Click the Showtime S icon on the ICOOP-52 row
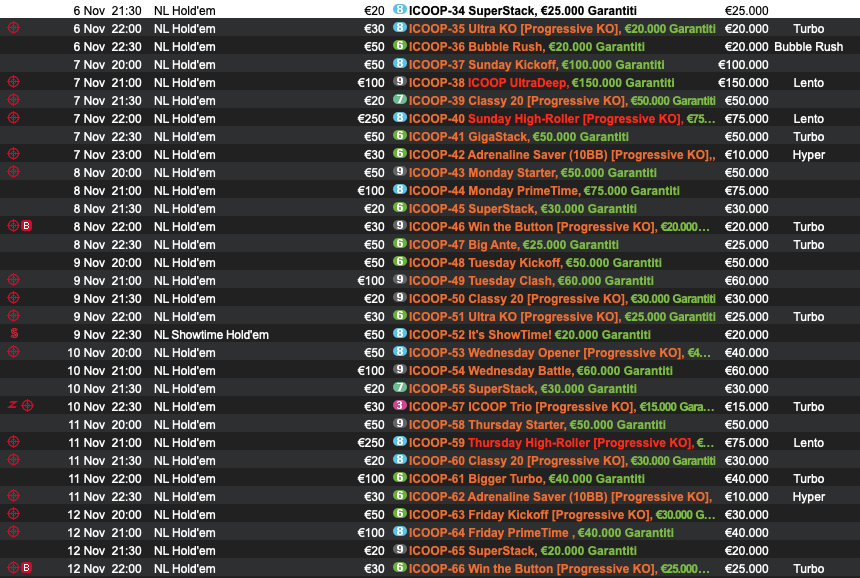 pos(14,333)
